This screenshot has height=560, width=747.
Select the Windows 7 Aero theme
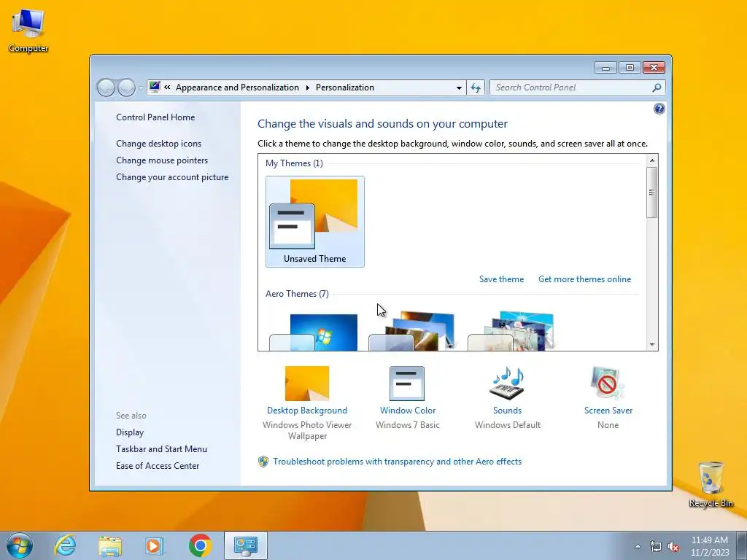[x=314, y=332]
